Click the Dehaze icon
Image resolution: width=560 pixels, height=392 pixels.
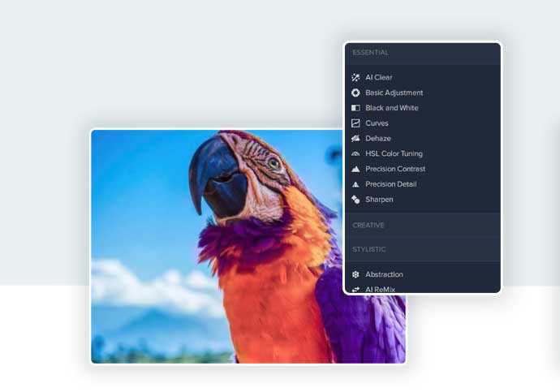[355, 139]
